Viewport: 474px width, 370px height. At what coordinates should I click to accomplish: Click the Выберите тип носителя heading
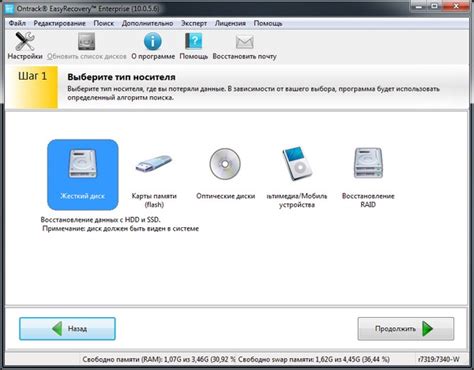pyautogui.click(x=121, y=77)
